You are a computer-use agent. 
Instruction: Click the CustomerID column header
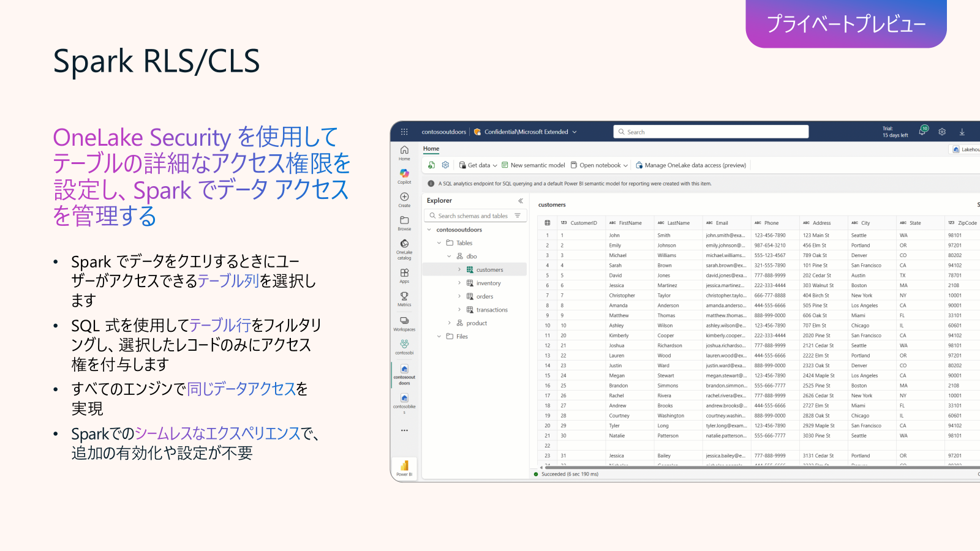tap(580, 223)
